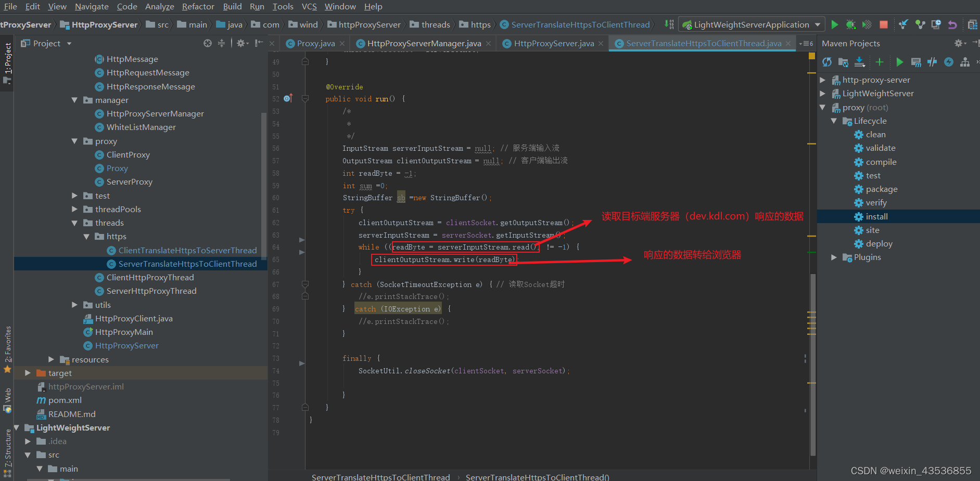Expand the target folder

pos(28,373)
